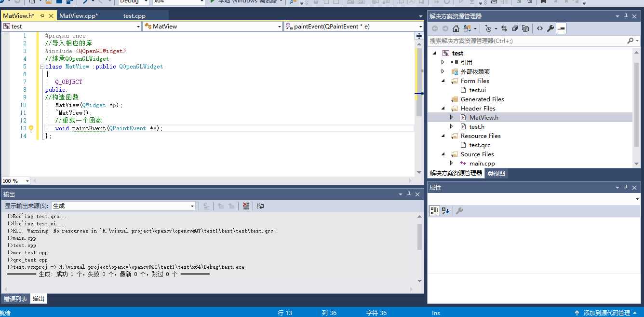Open MatView class navigation dropdown
644x317 pixels.
pyautogui.click(x=279, y=27)
